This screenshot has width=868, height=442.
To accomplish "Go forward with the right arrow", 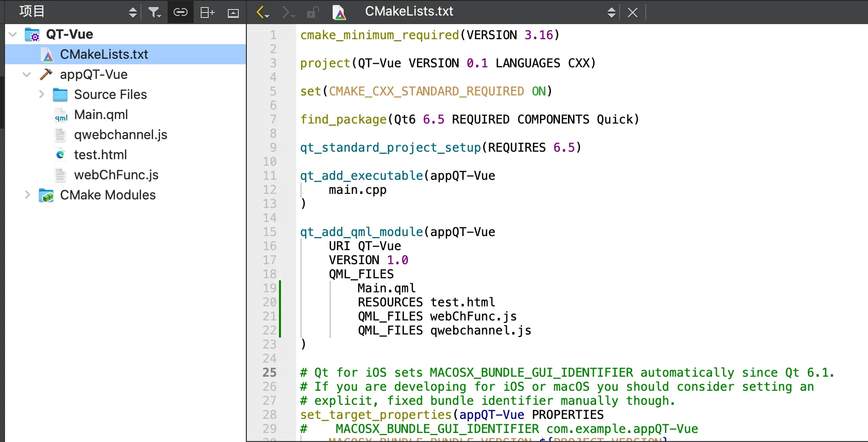I will [288, 12].
